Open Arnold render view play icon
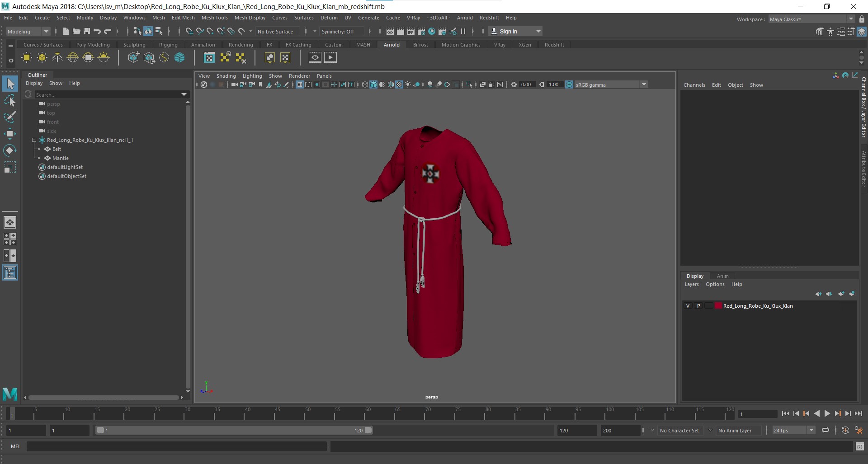The image size is (868, 464). 330,57
